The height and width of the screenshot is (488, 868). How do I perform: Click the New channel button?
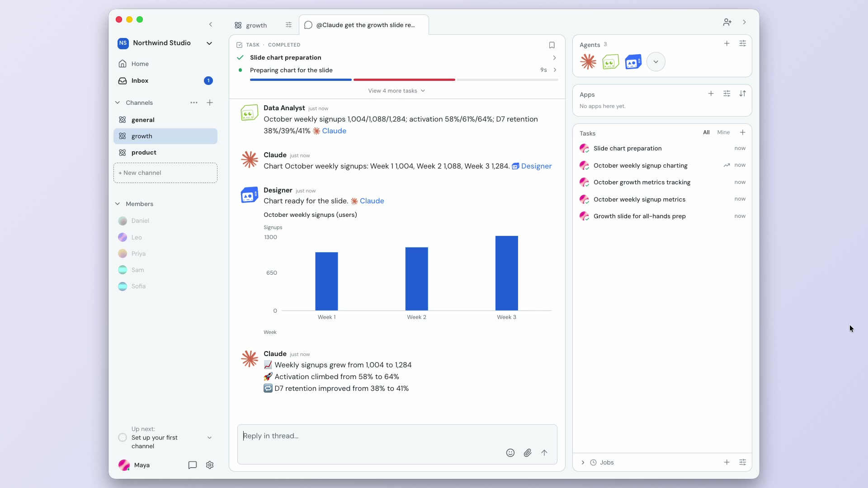[165, 173]
